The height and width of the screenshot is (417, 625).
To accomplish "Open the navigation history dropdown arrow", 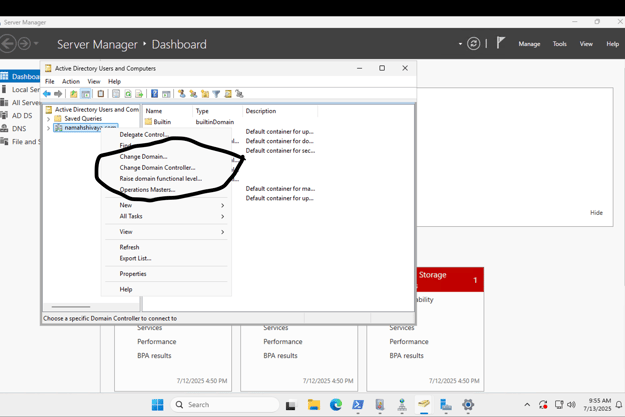I will 36,43.
